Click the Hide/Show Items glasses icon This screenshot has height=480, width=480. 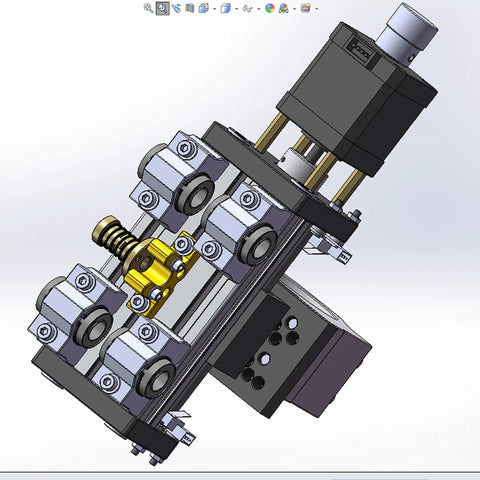(248, 9)
